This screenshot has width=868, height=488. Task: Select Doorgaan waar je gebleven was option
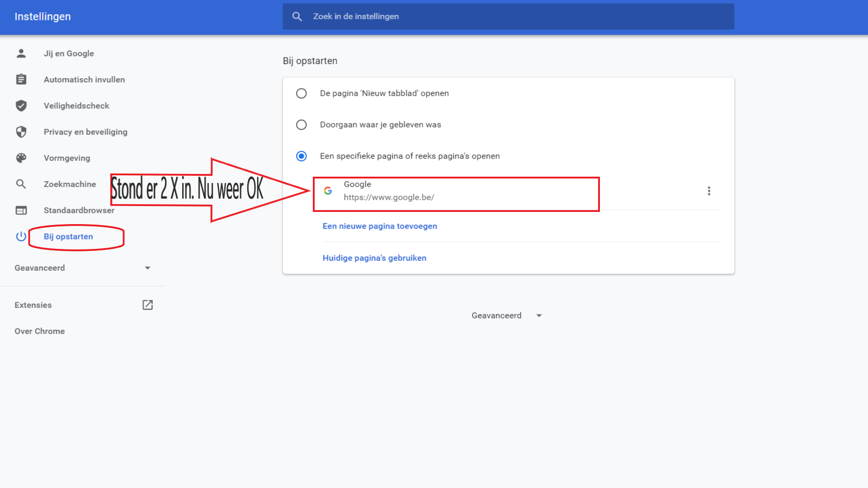click(301, 125)
